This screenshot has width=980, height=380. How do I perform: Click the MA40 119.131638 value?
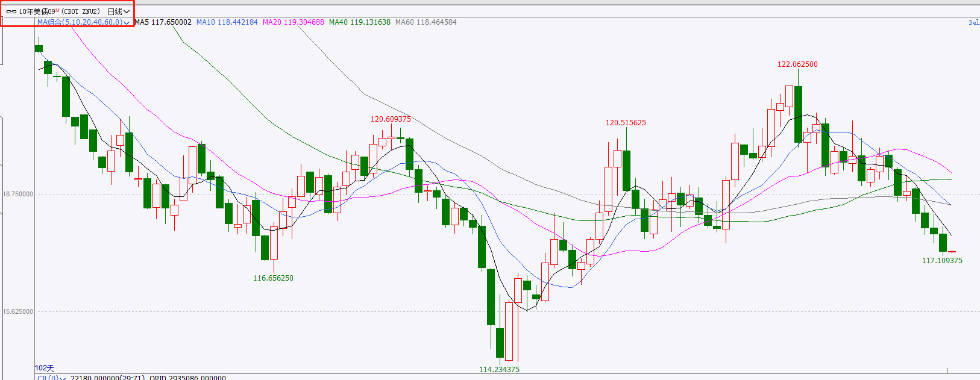pyautogui.click(x=360, y=22)
